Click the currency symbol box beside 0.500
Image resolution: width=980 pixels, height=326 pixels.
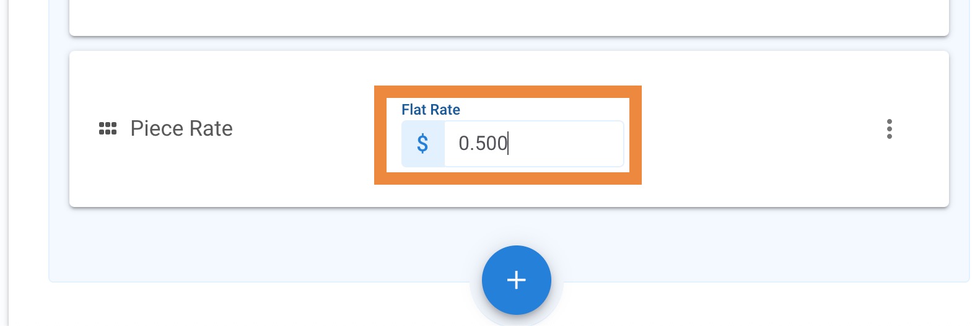click(423, 144)
